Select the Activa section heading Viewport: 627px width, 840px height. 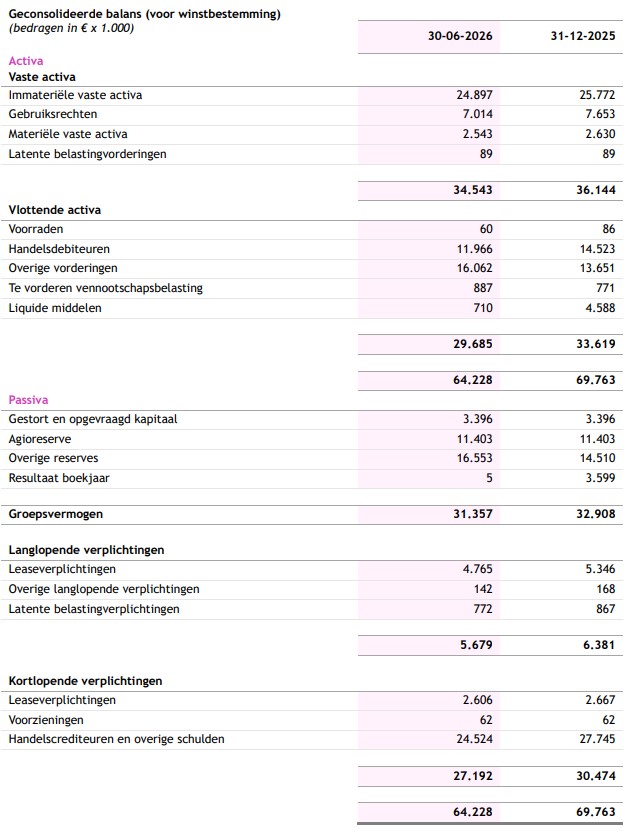tap(26, 61)
